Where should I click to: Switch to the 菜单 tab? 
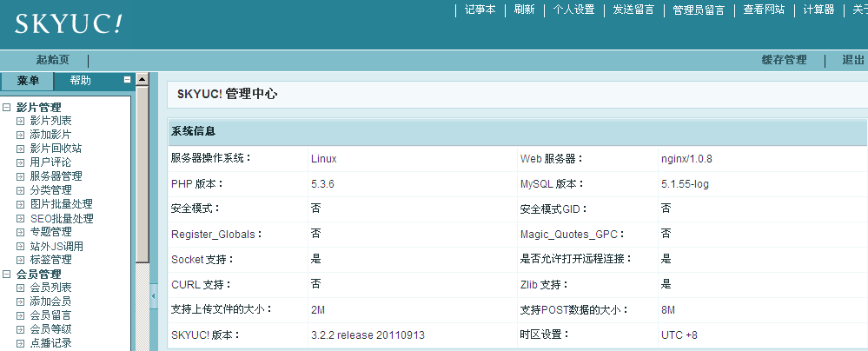pyautogui.click(x=28, y=81)
